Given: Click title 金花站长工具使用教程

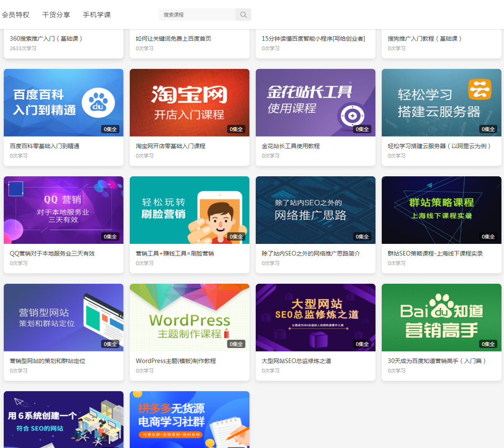Looking at the screenshot, I should 291,146.
